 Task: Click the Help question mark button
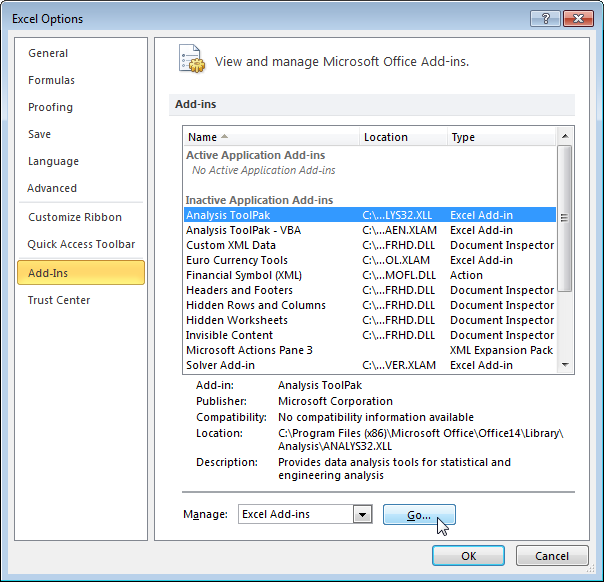[x=545, y=18]
